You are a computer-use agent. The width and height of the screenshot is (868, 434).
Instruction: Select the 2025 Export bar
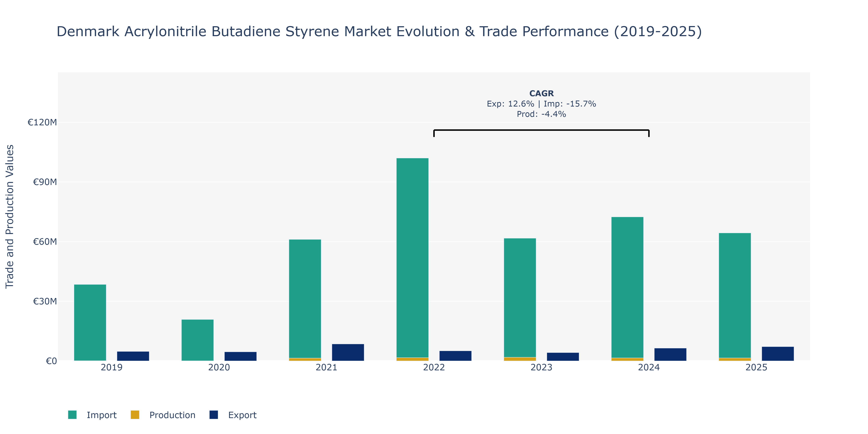[778, 354]
